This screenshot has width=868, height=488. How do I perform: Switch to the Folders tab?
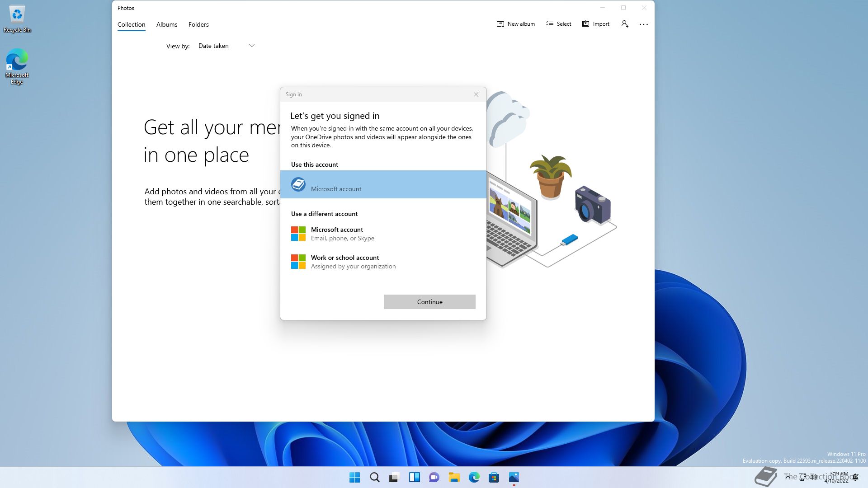pos(198,24)
